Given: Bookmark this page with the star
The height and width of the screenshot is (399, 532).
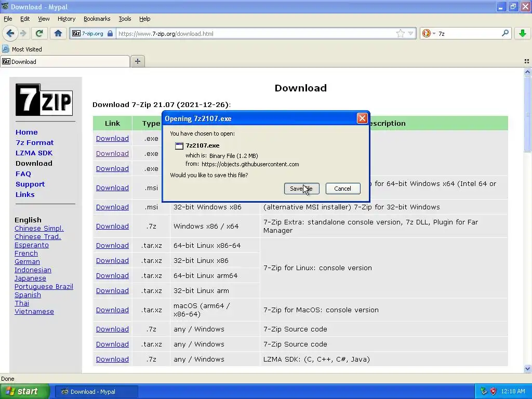Looking at the screenshot, I should tap(401, 33).
